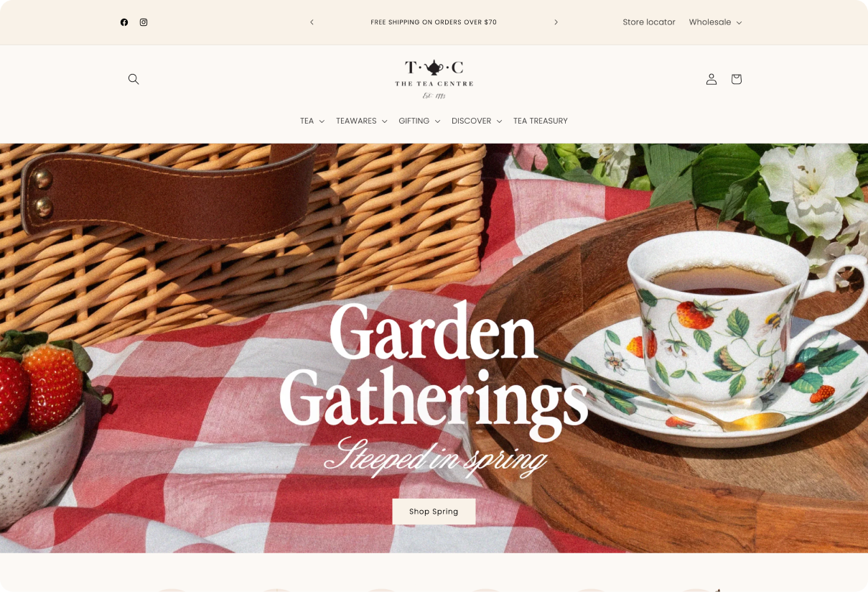
Task: Open the account login icon
Action: 711,79
